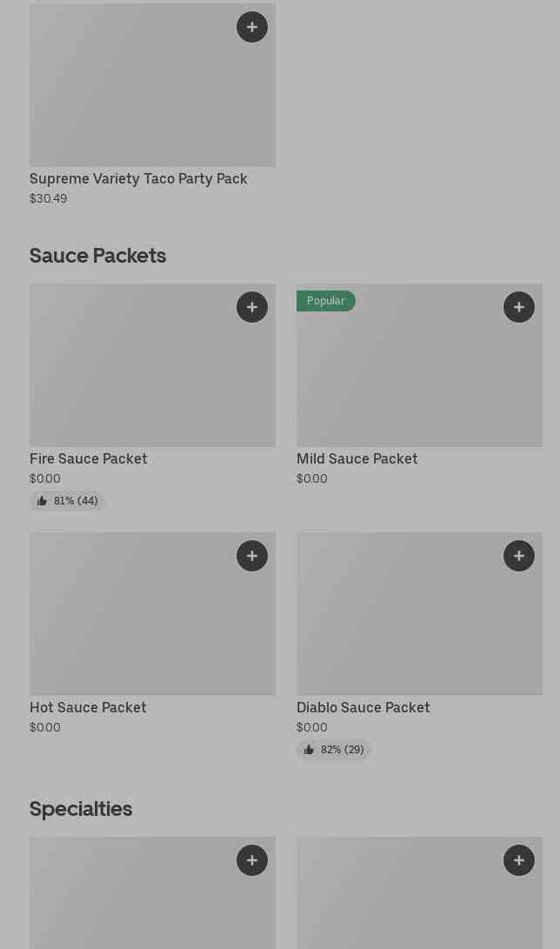This screenshot has width=560, height=949.
Task: Click the Sauce Packets section heading
Action: click(97, 256)
